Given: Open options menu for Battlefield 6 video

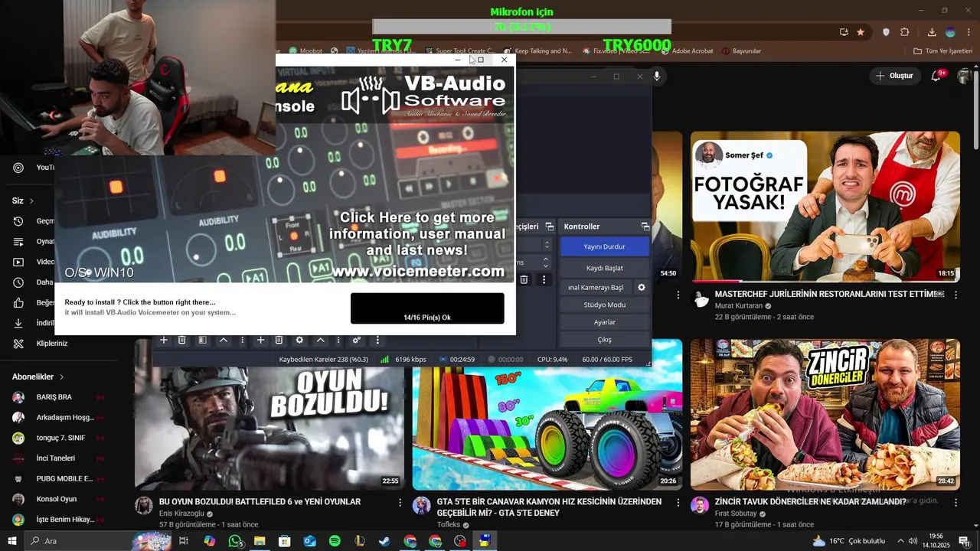Looking at the screenshot, I should click(400, 503).
